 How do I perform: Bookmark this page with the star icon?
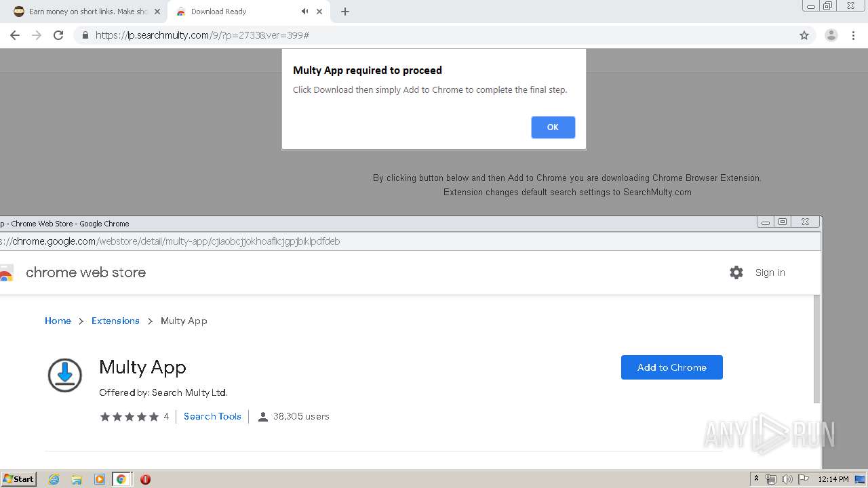pyautogui.click(x=804, y=35)
